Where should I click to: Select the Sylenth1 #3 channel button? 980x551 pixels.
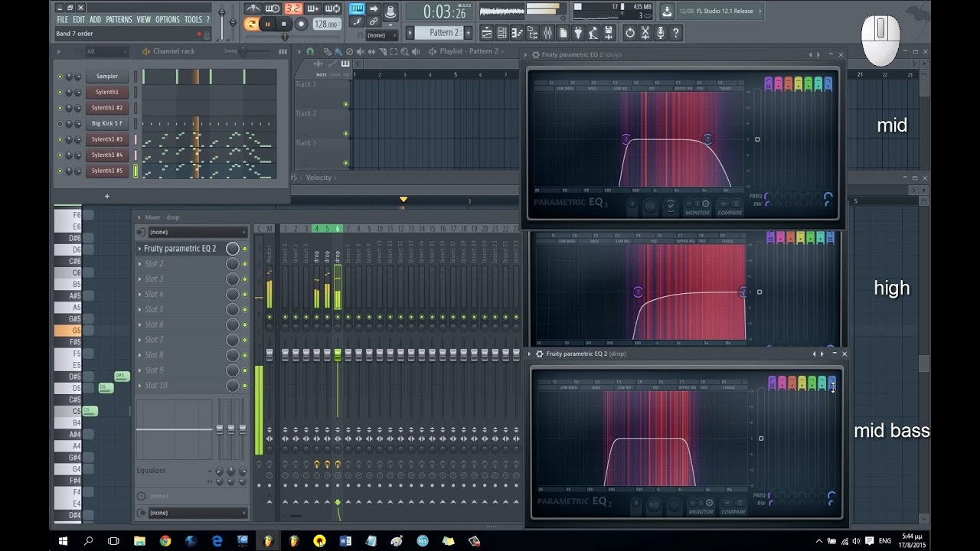tap(107, 139)
